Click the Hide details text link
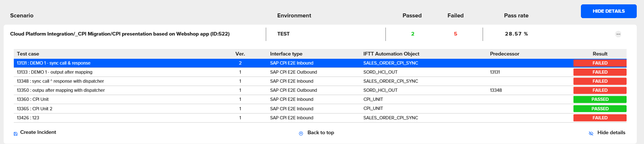Screen dimensions: 644x144 (x=611, y=133)
